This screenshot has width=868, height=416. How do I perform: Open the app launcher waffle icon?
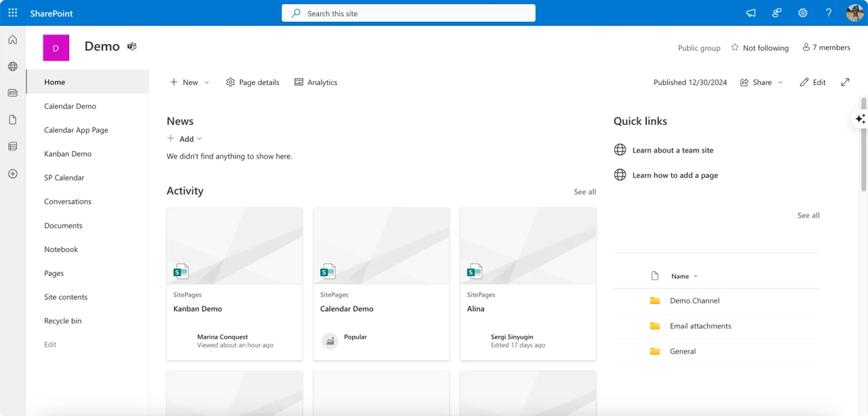pos(12,13)
